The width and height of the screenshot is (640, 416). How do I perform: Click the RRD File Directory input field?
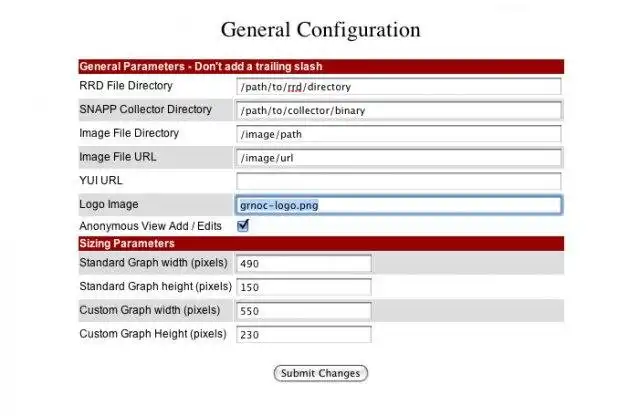[398, 87]
